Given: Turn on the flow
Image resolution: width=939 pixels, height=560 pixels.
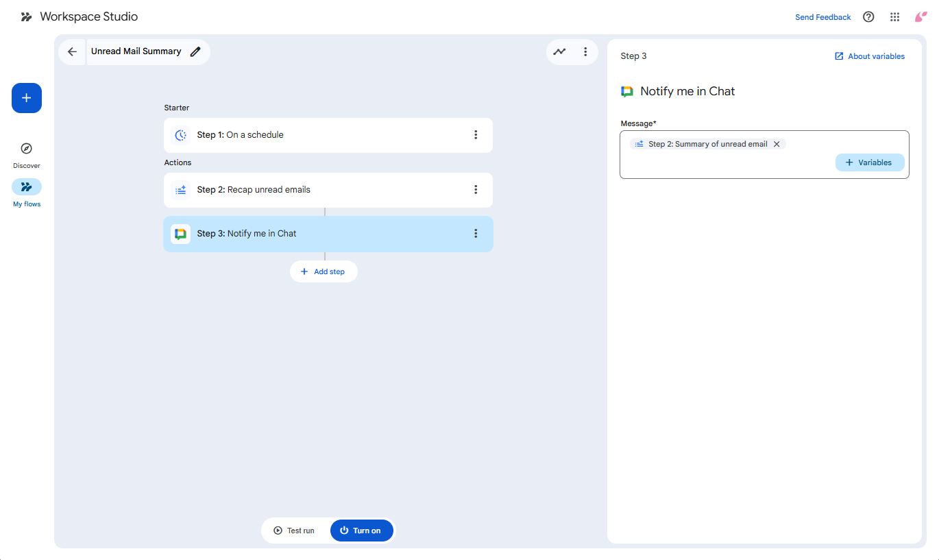Looking at the screenshot, I should click(x=361, y=531).
